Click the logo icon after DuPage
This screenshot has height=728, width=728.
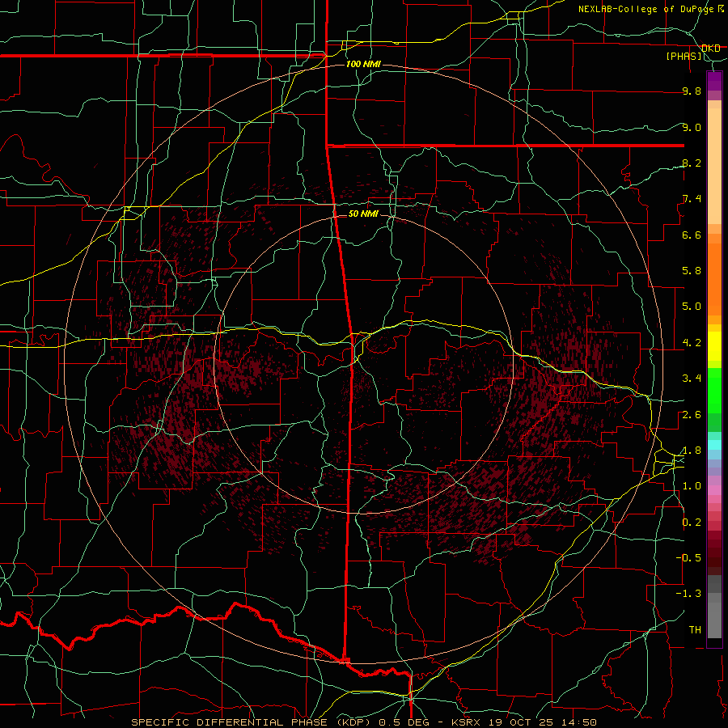(x=721, y=8)
